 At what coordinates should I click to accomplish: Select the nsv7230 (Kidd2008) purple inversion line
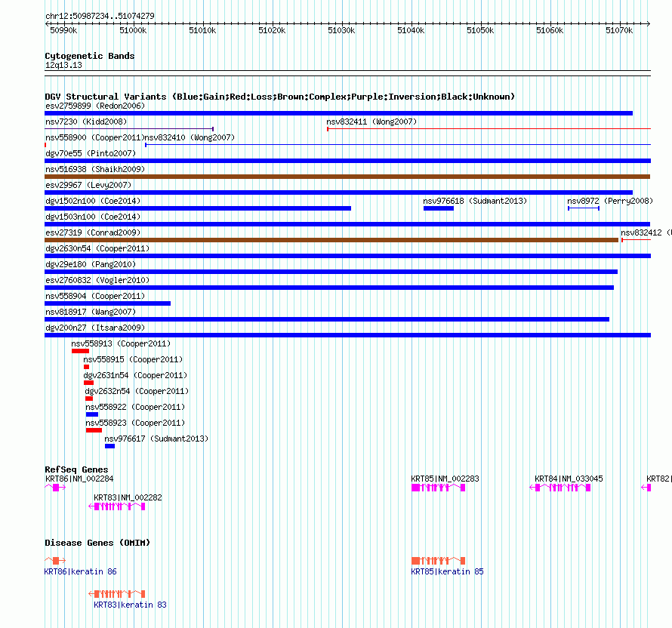click(x=129, y=129)
